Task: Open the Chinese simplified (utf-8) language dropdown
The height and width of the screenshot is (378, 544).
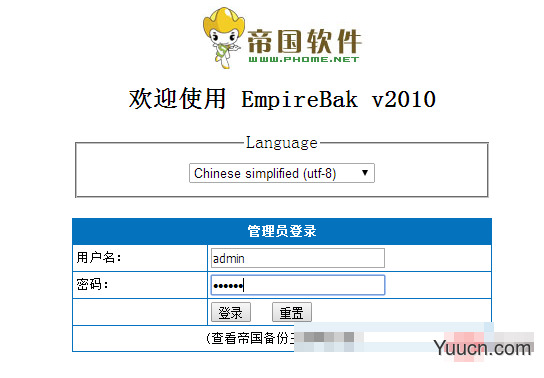Action: (282, 173)
